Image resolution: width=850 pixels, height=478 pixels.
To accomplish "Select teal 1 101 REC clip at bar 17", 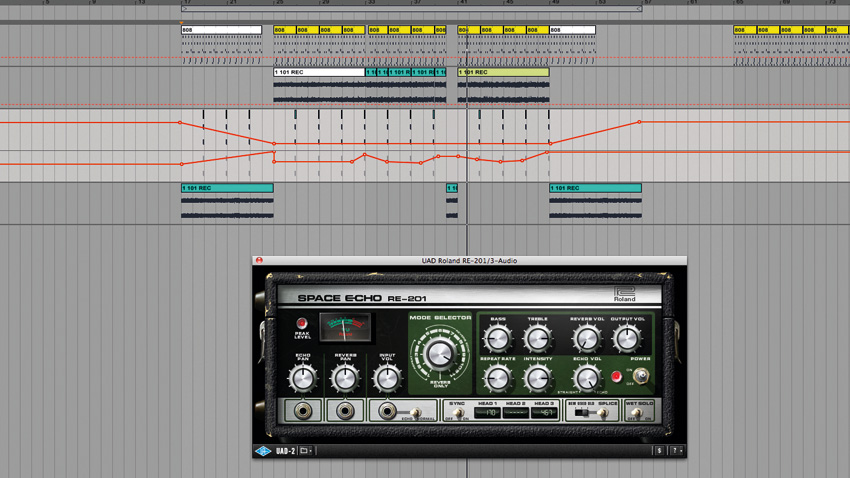I will (227, 188).
